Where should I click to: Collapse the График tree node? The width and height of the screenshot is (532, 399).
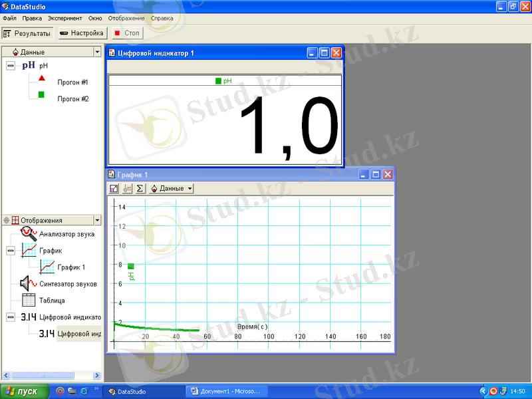point(11,251)
